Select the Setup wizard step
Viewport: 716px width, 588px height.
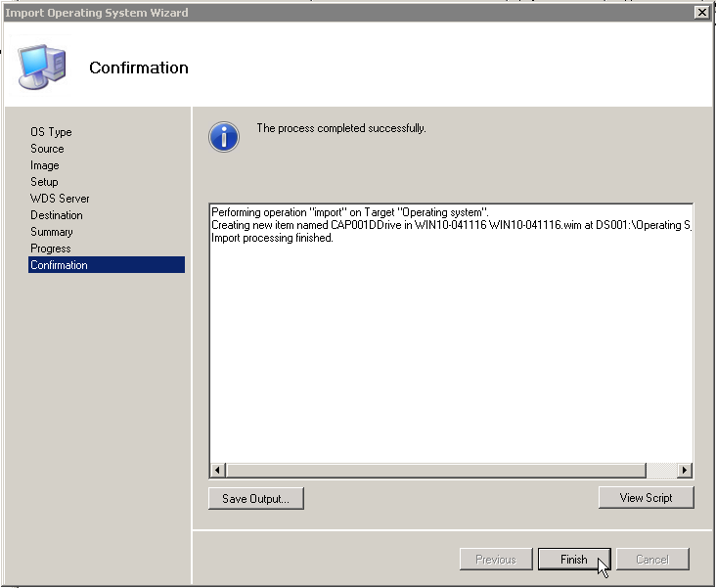(x=44, y=182)
